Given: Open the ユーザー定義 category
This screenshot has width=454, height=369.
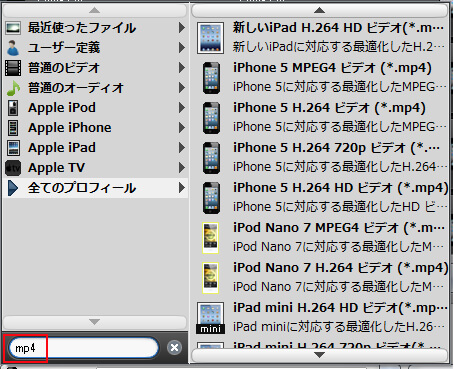Looking at the screenshot, I should [x=95, y=48].
